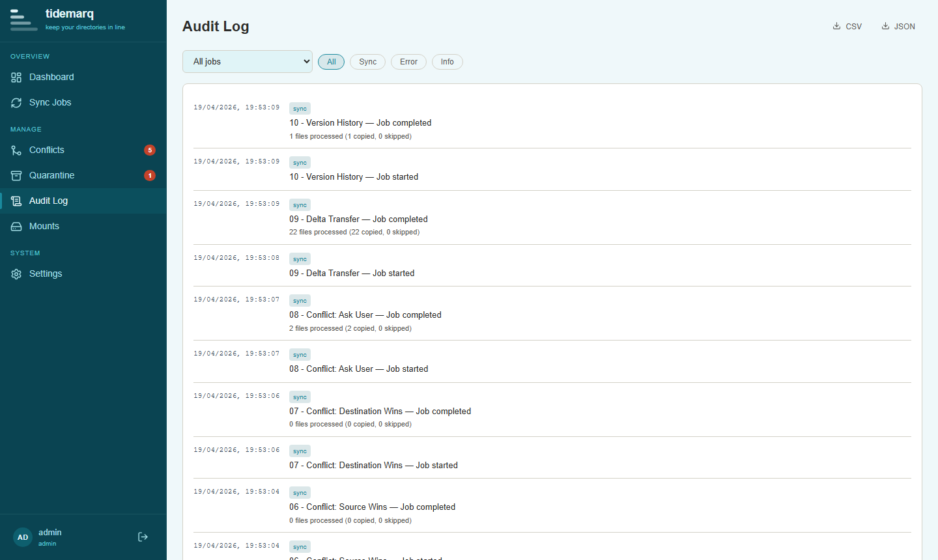
Task: Click sync tag on Version History started entry
Action: 300,163
